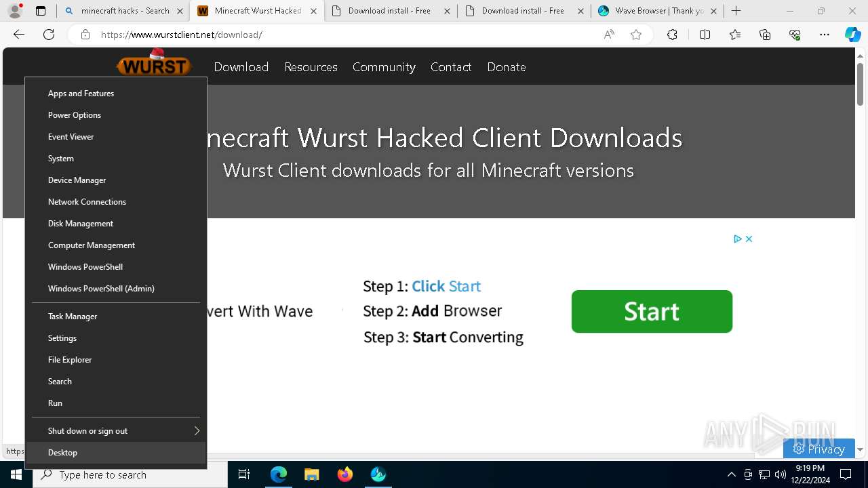Open Wave Browser taskbar icon
The image size is (868, 488).
pyautogui.click(x=378, y=474)
